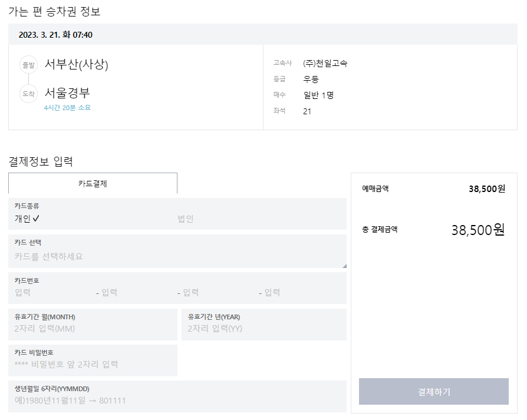Click ticket count 일반 1명

pos(319,95)
